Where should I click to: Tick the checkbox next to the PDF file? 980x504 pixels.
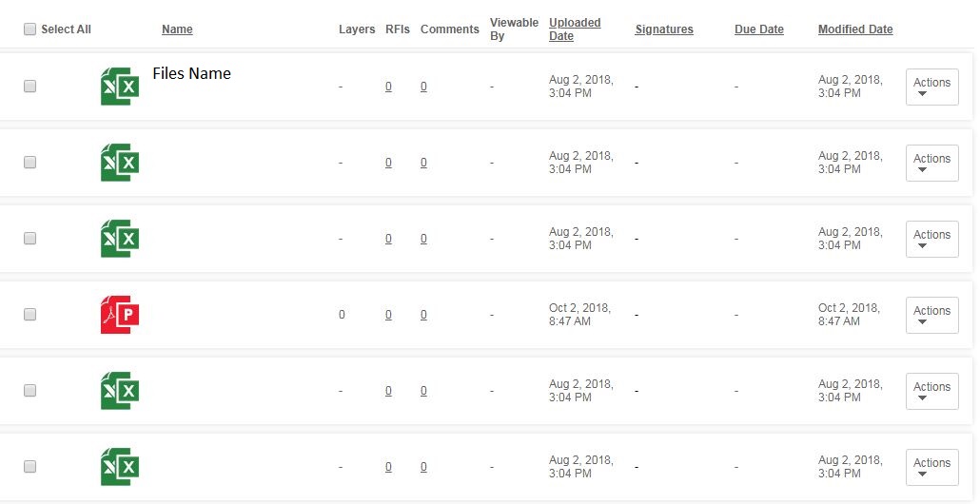[29, 314]
